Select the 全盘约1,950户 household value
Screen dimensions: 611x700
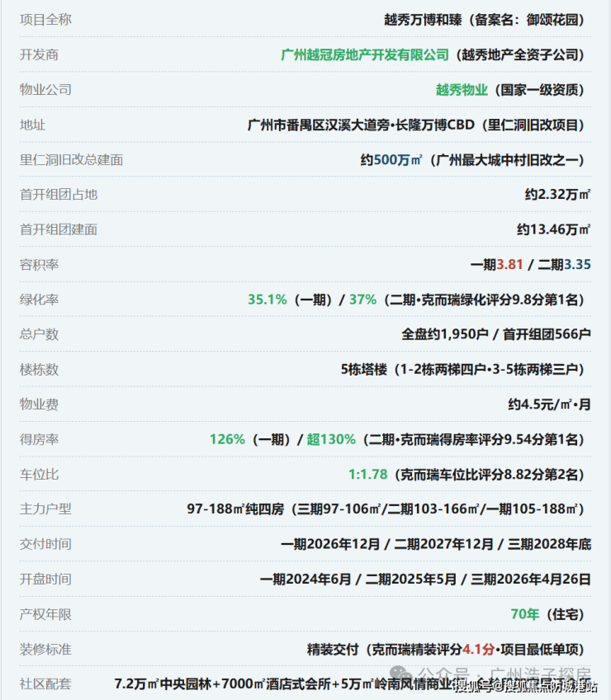(x=445, y=334)
